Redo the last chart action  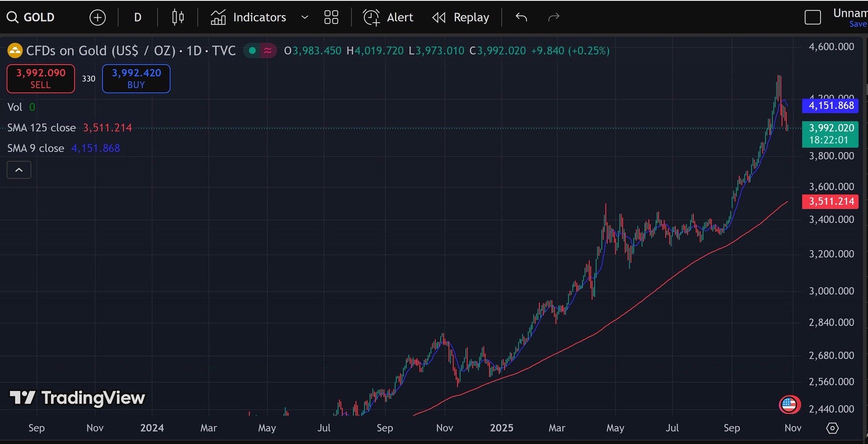tap(554, 17)
